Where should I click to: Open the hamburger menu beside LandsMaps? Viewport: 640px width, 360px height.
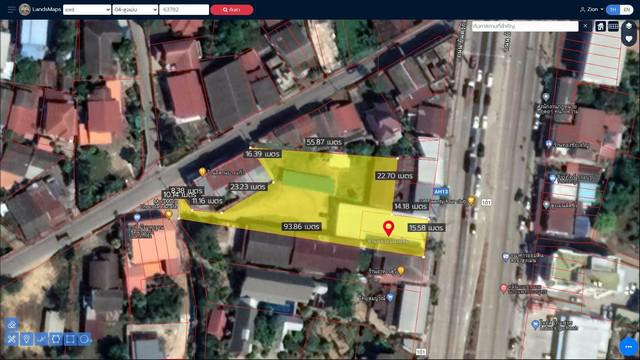(x=11, y=9)
